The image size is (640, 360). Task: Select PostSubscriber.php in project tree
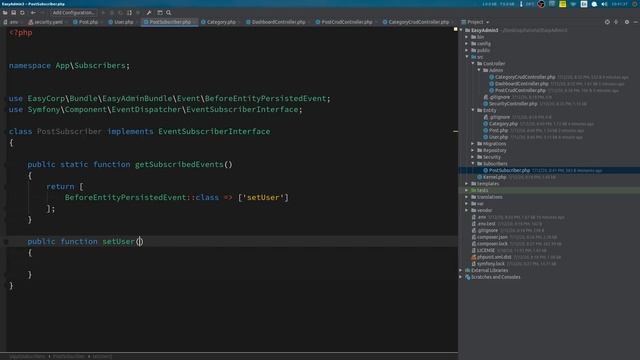pyautogui.click(x=509, y=170)
